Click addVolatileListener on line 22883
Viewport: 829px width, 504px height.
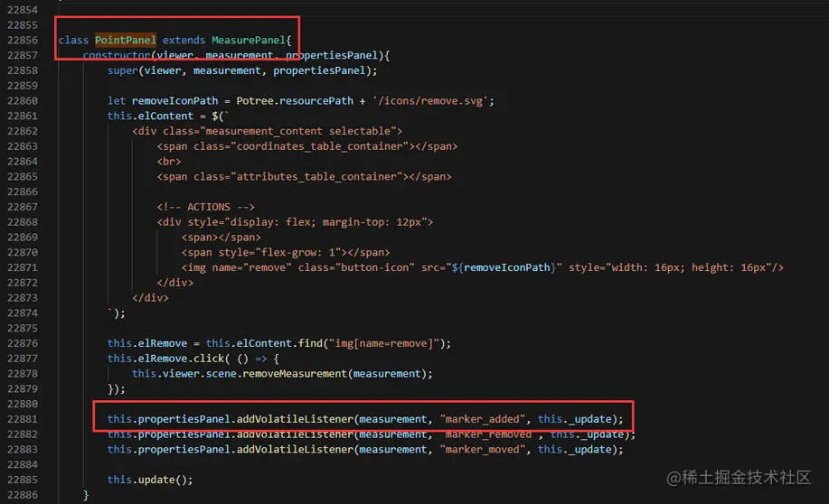coord(295,450)
